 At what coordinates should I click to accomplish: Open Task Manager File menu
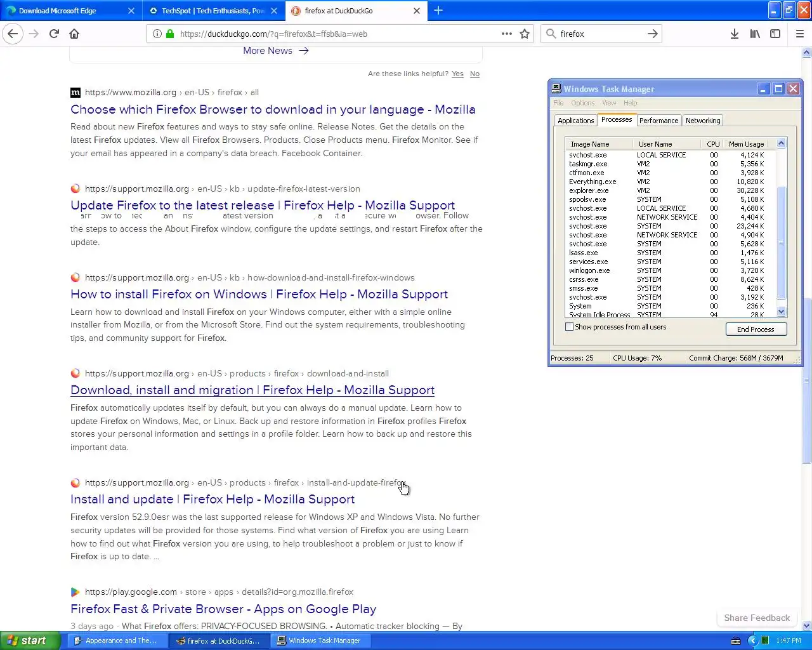tap(558, 103)
